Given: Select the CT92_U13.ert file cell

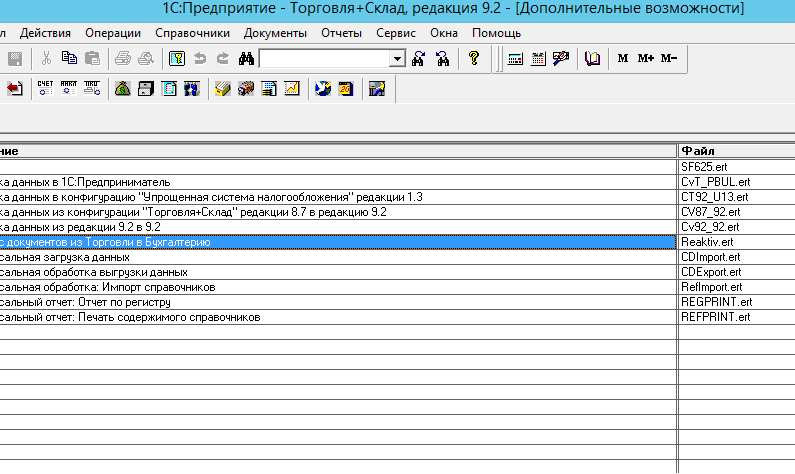Looking at the screenshot, I should 737,197.
